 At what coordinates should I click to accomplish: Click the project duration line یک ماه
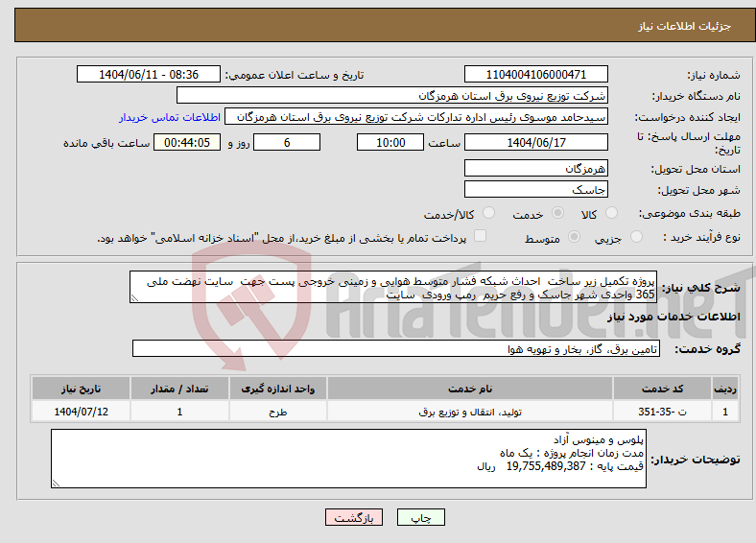(572, 454)
